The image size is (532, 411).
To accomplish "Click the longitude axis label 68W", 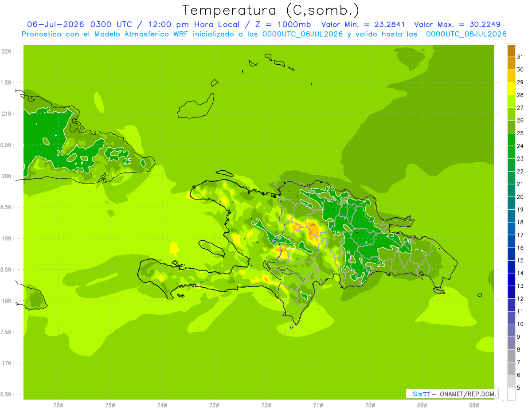I will 474,405.
